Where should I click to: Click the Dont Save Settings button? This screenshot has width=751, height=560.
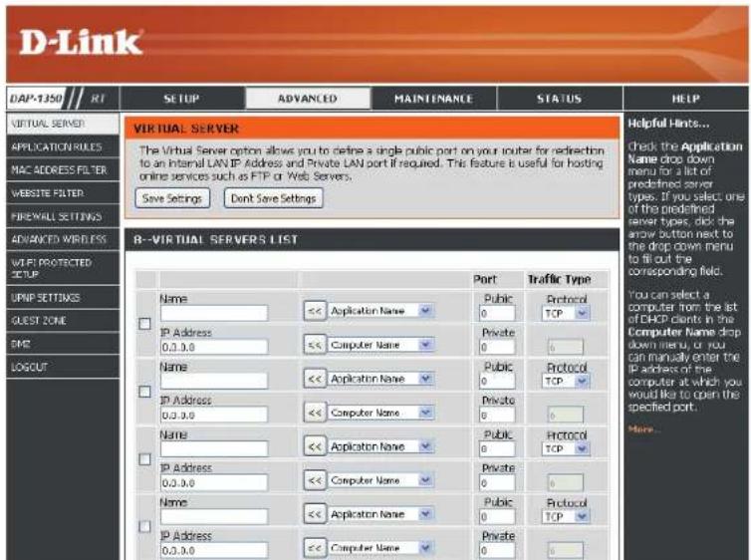[x=274, y=198]
